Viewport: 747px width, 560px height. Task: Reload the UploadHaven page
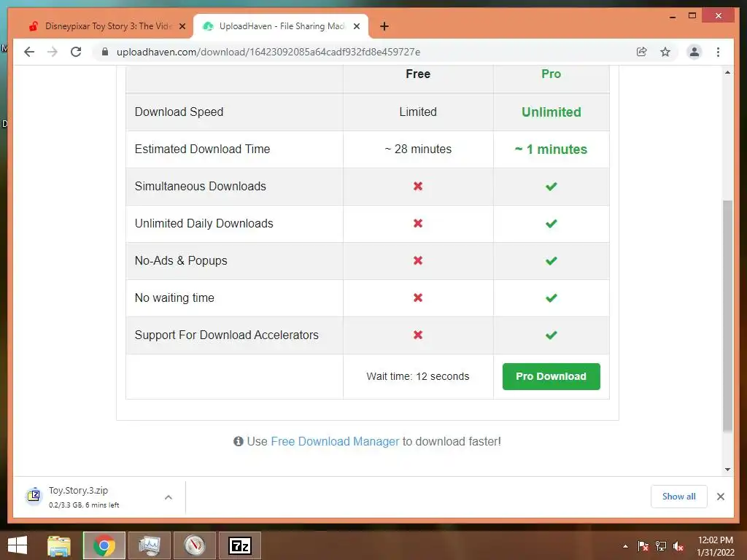click(76, 52)
